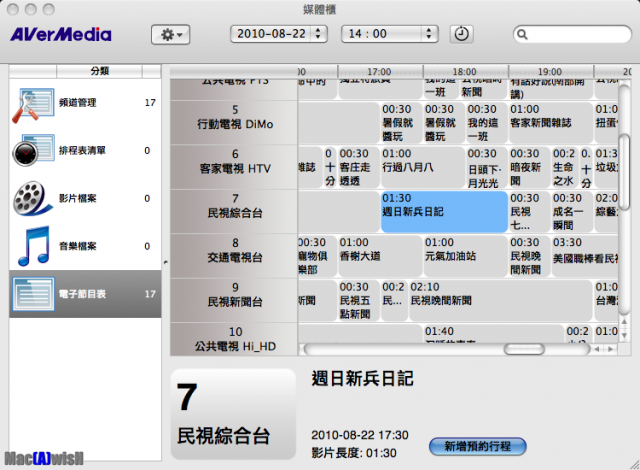Select 影片檔案 film reel icon
The width and height of the screenshot is (640, 470).
pos(33,198)
